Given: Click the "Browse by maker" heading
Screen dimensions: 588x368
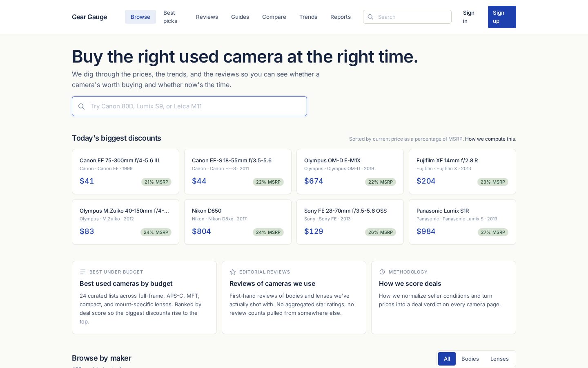Looking at the screenshot, I should pyautogui.click(x=102, y=358).
